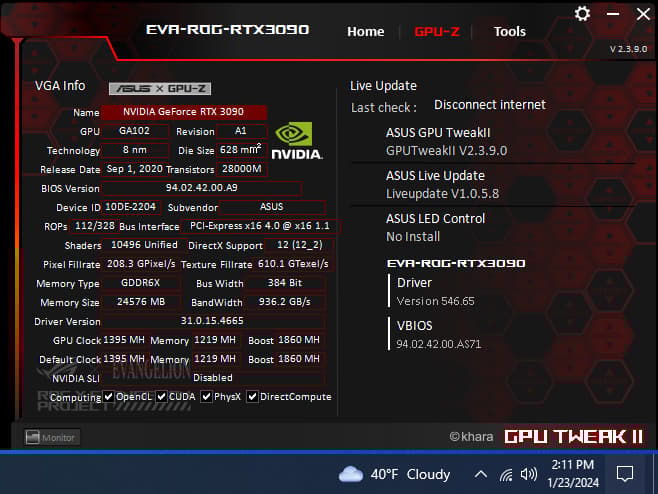
Task: Click the Shaders value 10496 Unified
Action: [144, 245]
